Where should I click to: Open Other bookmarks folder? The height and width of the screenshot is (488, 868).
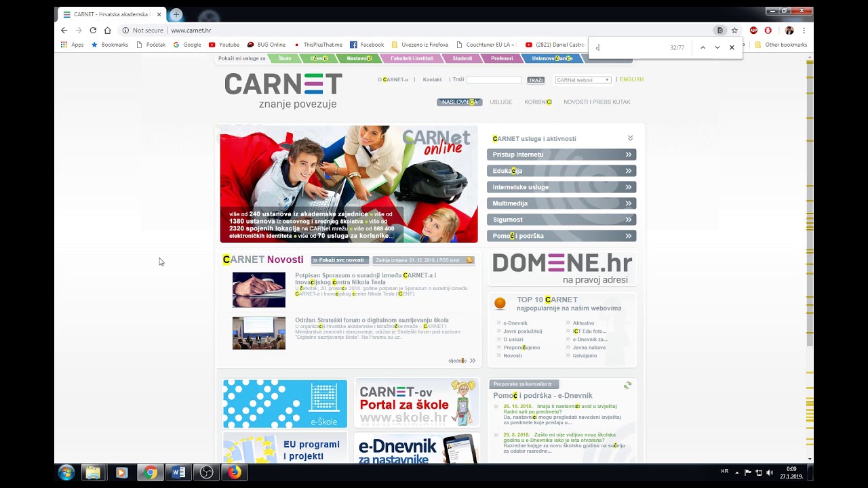pos(781,45)
